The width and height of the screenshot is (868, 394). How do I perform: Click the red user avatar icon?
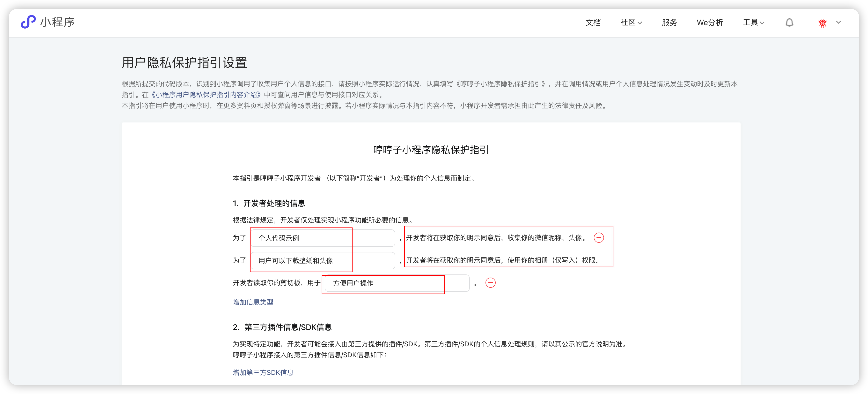point(822,23)
